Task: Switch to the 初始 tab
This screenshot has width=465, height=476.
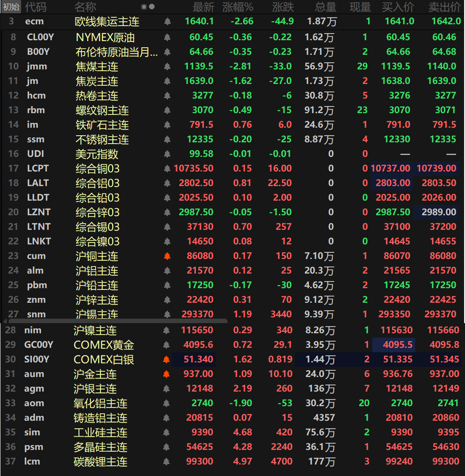Action: tap(11, 7)
